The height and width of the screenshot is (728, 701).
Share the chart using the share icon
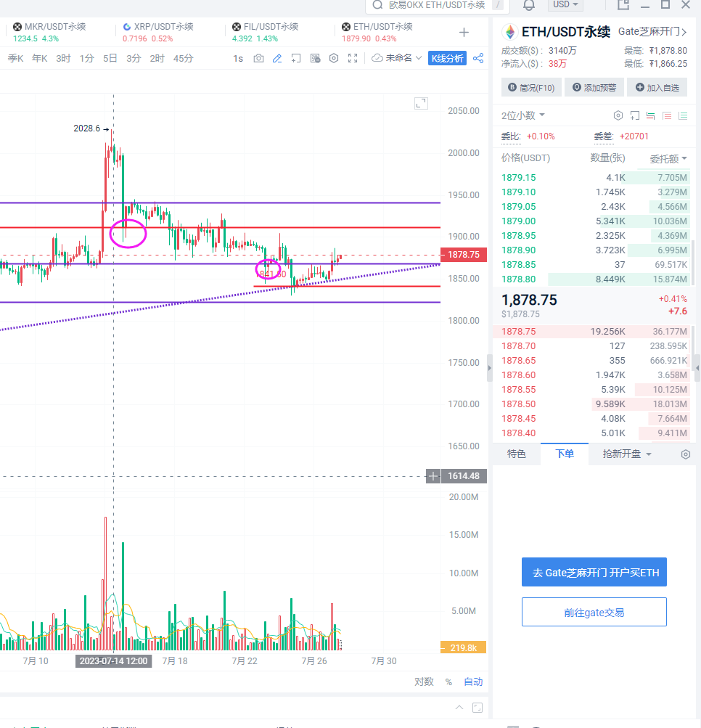coord(478,59)
